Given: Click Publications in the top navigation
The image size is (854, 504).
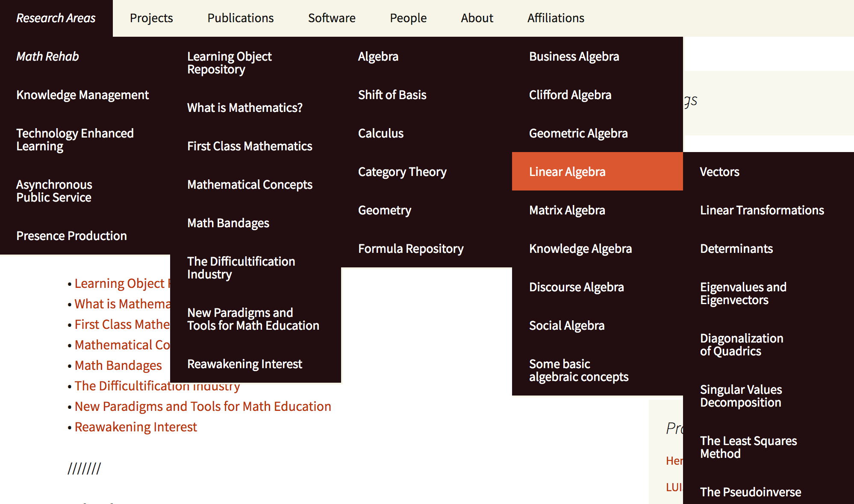Looking at the screenshot, I should point(240,18).
